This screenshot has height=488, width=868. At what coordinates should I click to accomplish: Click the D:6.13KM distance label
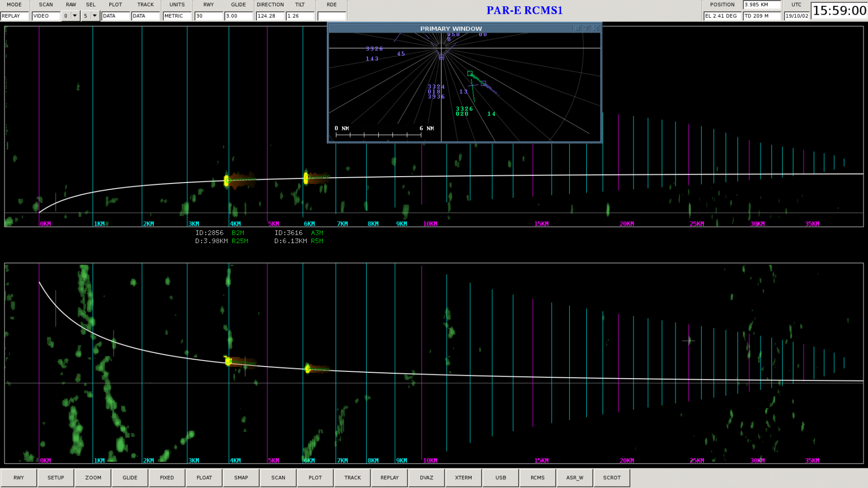290,241
